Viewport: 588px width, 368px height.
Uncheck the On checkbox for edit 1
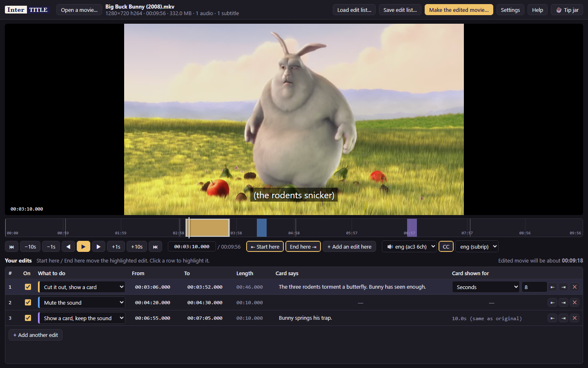coord(28,287)
